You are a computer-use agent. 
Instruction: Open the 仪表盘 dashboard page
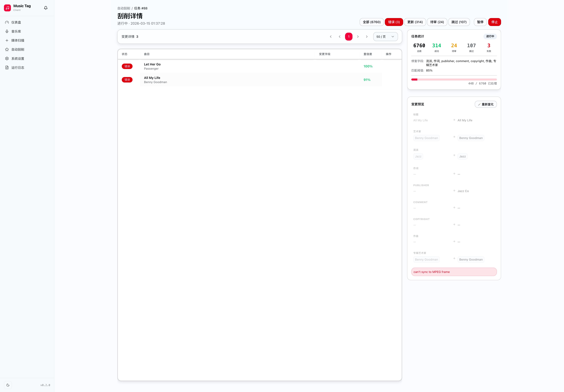(x=16, y=22)
